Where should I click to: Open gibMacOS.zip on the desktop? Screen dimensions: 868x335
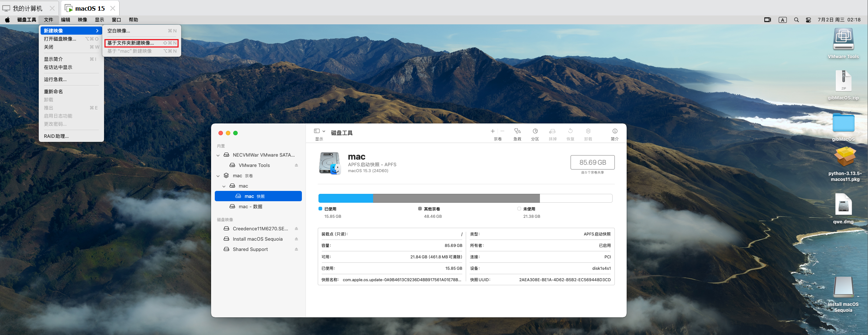tap(843, 85)
